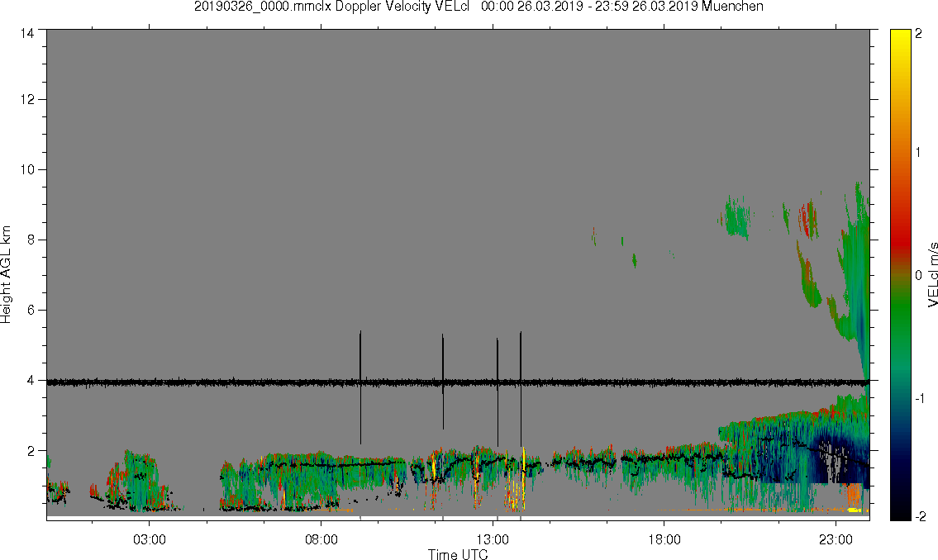The width and height of the screenshot is (938, 560).
Task: Click the 'Time UTC' axis label
Action: pos(458,554)
